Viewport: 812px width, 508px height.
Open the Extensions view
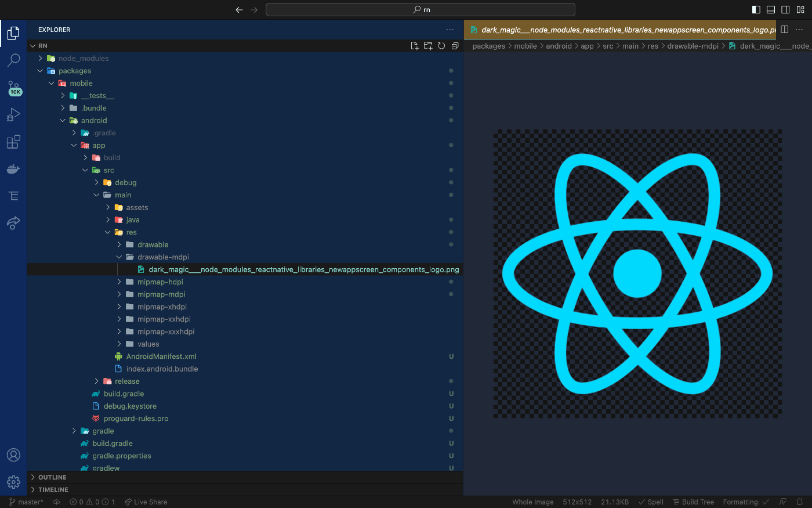pos(13,142)
